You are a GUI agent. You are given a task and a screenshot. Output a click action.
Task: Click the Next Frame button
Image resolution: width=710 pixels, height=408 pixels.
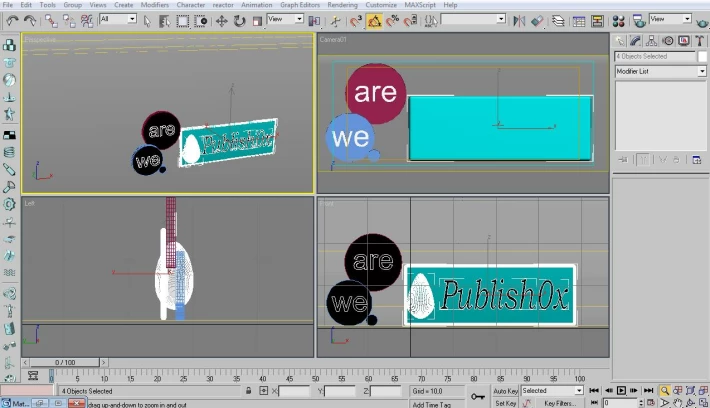634,390
